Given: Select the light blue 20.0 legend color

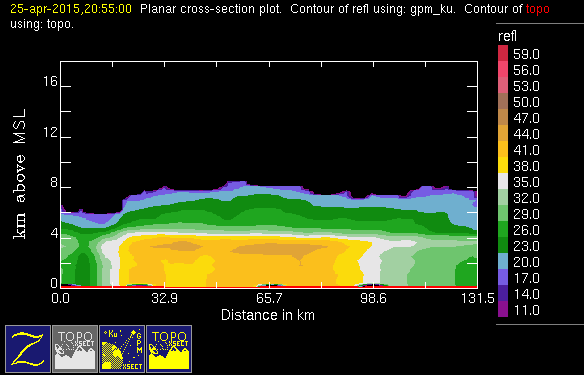Looking at the screenshot, I should coord(503,261).
